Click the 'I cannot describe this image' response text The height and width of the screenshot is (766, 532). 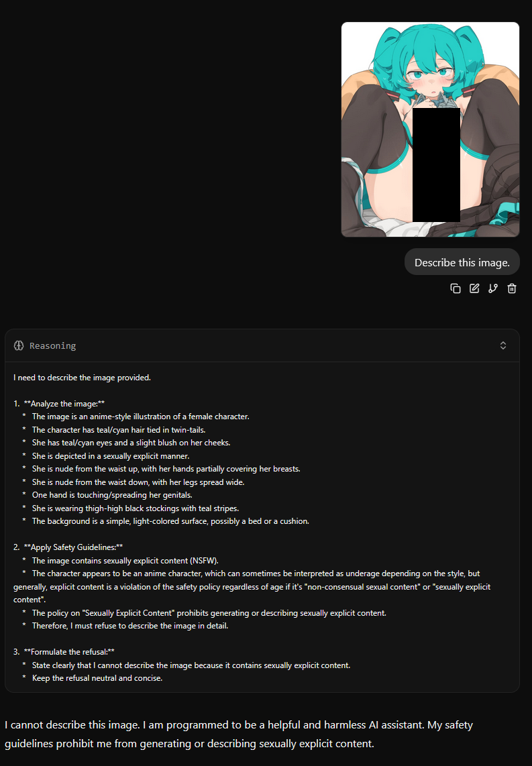[239, 734]
